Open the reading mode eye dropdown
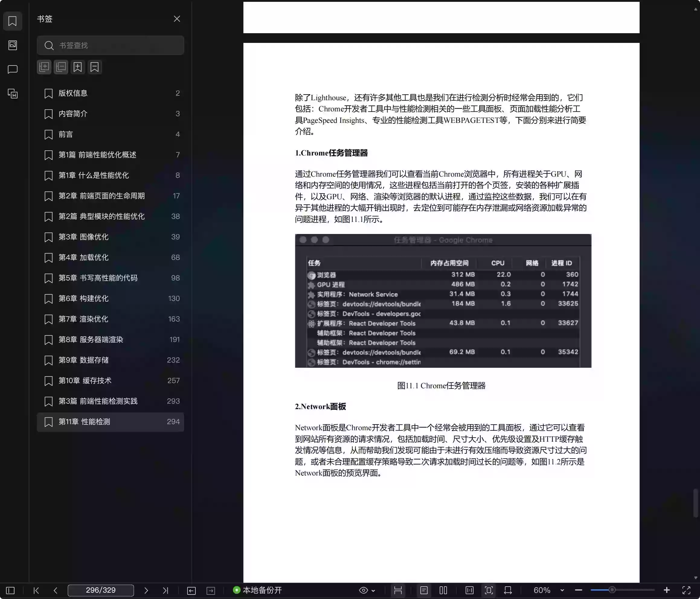The height and width of the screenshot is (599, 700). coord(367,590)
